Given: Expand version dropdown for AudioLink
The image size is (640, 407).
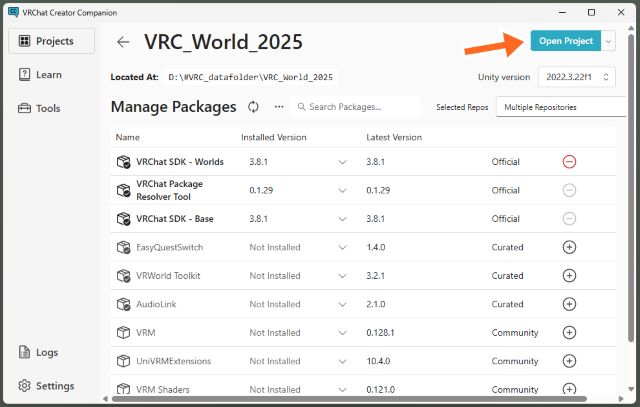Looking at the screenshot, I should (342, 305).
